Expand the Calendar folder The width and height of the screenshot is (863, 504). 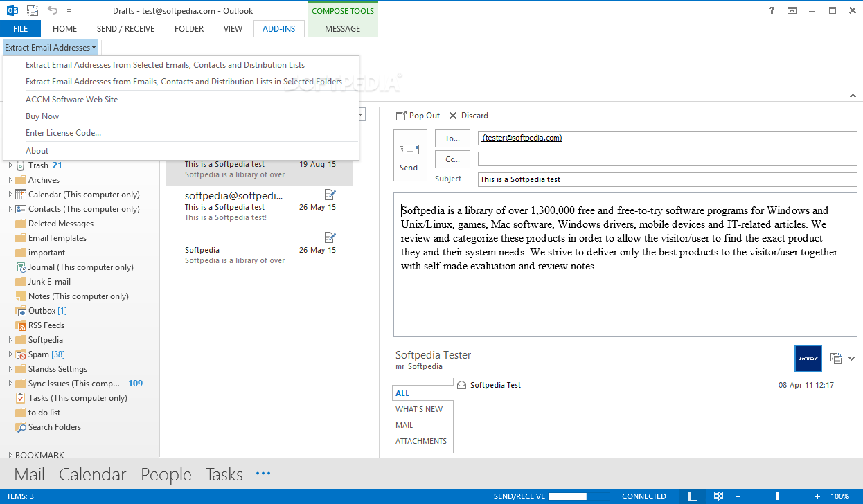10,195
